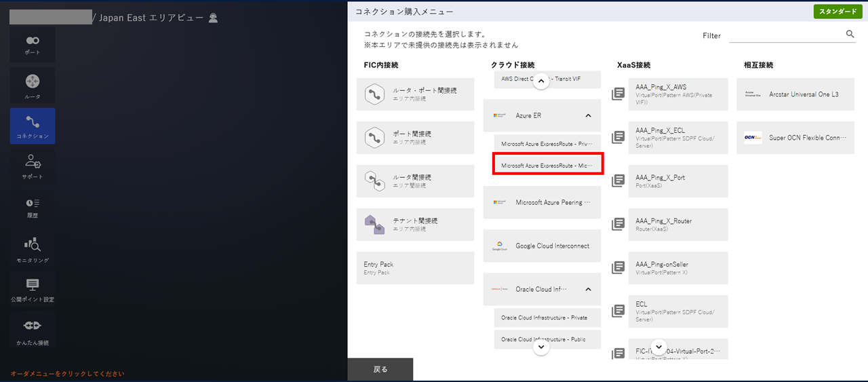Open the ルータ sidebar icon
Screen dimensions: 868x382
click(x=33, y=86)
